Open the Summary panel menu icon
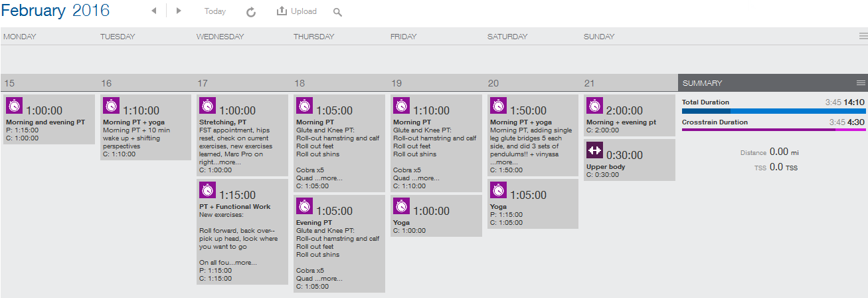 pos(861,83)
